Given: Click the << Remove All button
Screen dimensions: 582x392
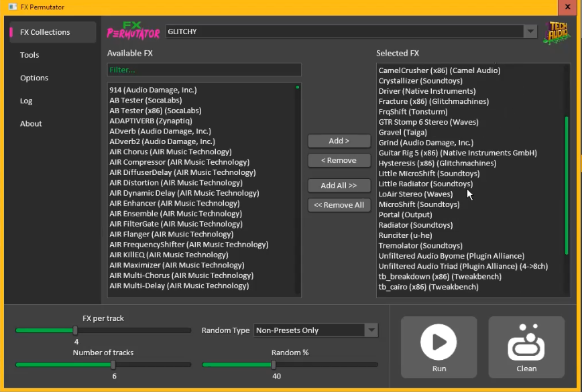Looking at the screenshot, I should pos(339,205).
